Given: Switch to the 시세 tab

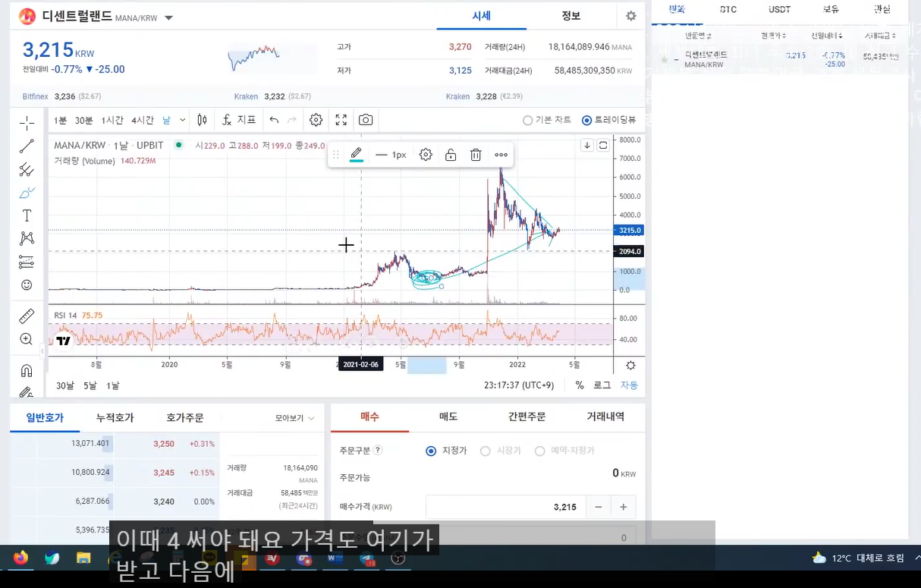Looking at the screenshot, I should [x=482, y=16].
